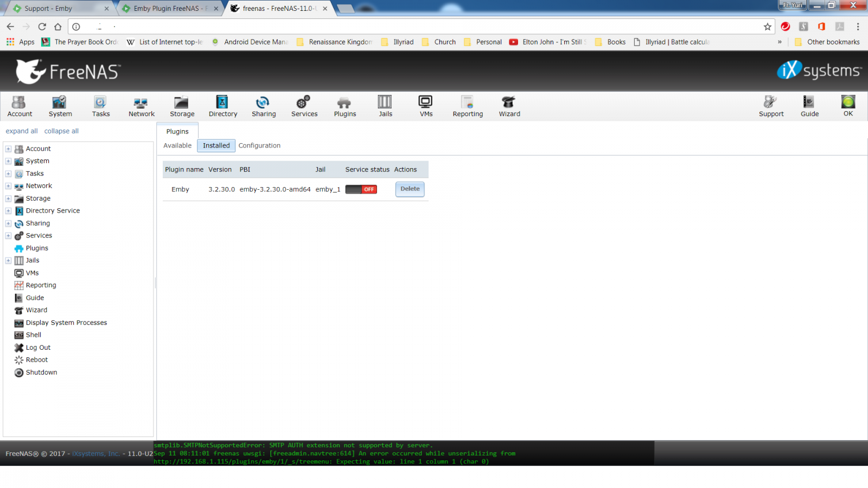The height and width of the screenshot is (488, 868).
Task: Switch to the Available plugins tab
Action: click(x=177, y=145)
